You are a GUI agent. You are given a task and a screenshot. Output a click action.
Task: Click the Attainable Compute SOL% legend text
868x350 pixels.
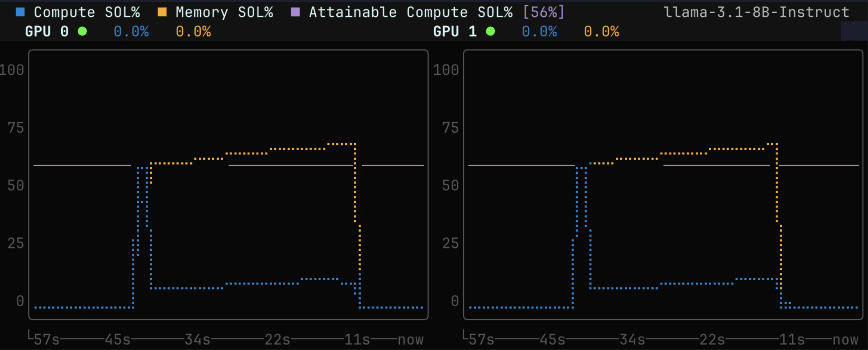point(410,12)
